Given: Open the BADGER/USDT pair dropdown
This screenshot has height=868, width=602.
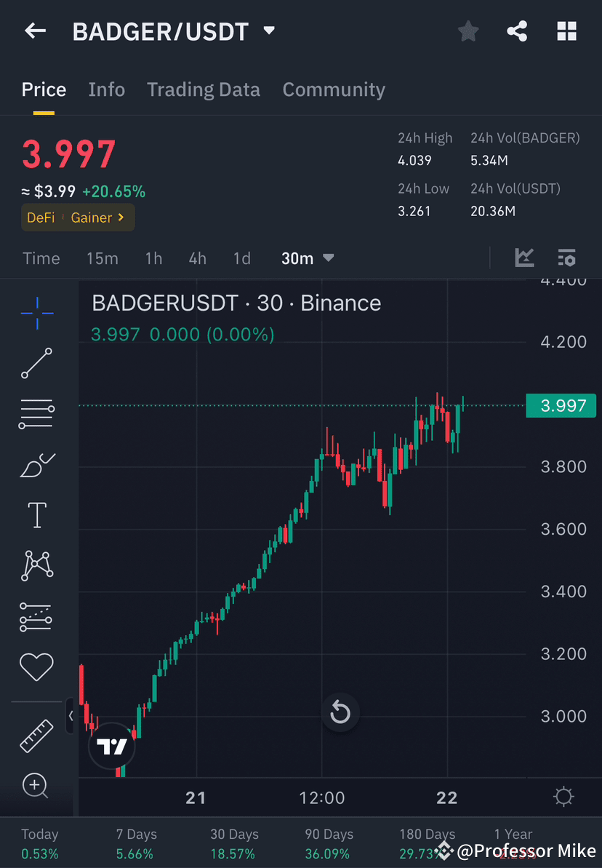Looking at the screenshot, I should click(x=268, y=31).
